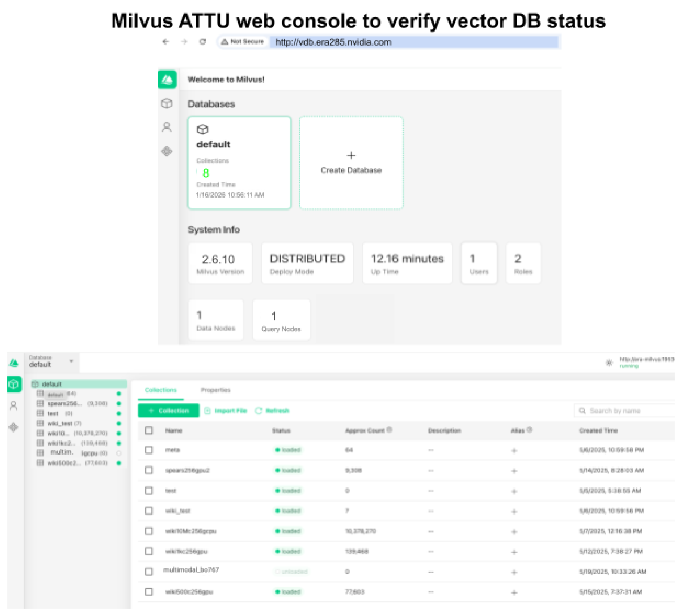Image resolution: width=682 pixels, height=616 pixels.
Task: Check the wiki1kc256gpu row checkbox
Action: (x=149, y=551)
